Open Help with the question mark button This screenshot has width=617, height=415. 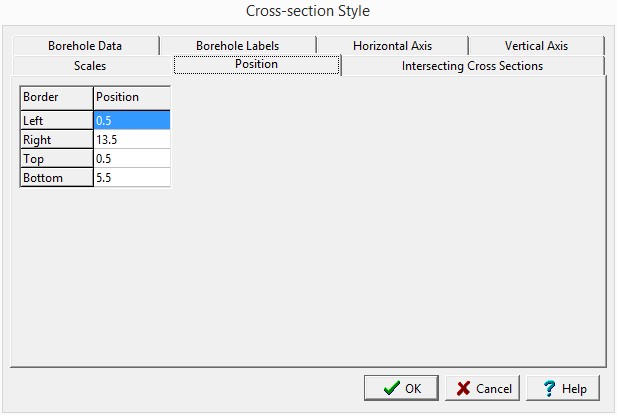(563, 388)
